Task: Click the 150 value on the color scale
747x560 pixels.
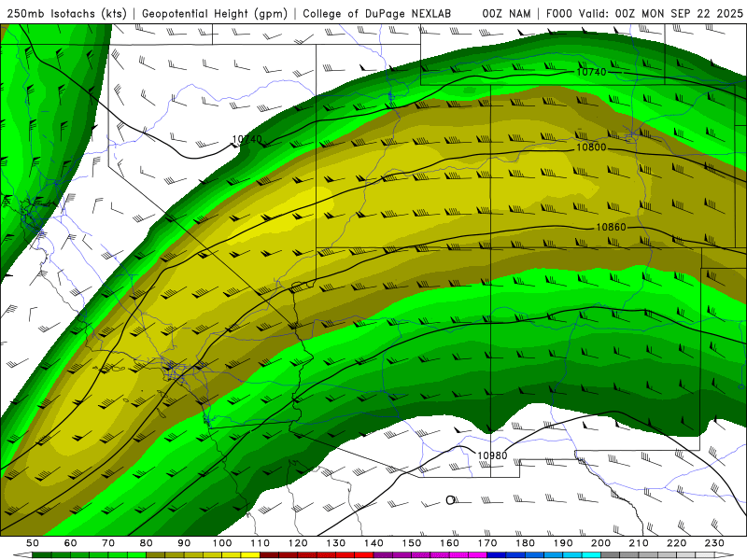Action: click(412, 543)
